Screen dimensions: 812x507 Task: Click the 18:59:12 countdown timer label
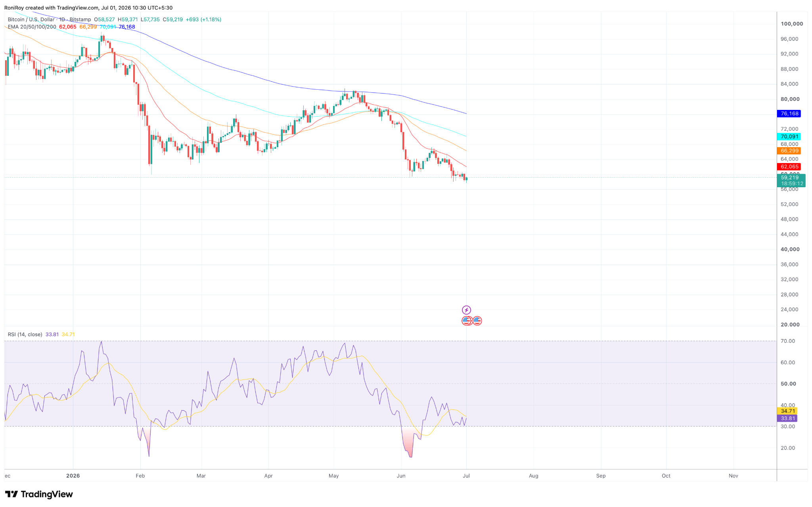[792, 184]
